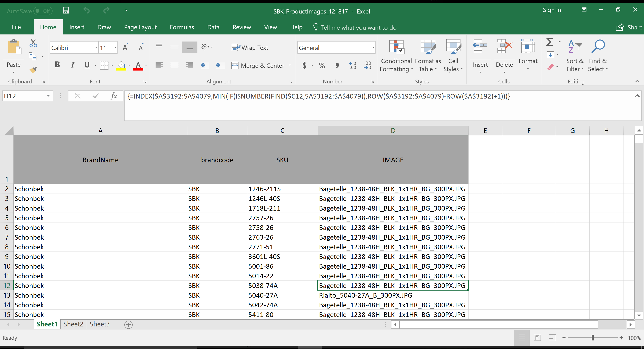This screenshot has width=644, height=349.
Task: Switch to the Formulas tab
Action: click(x=182, y=27)
